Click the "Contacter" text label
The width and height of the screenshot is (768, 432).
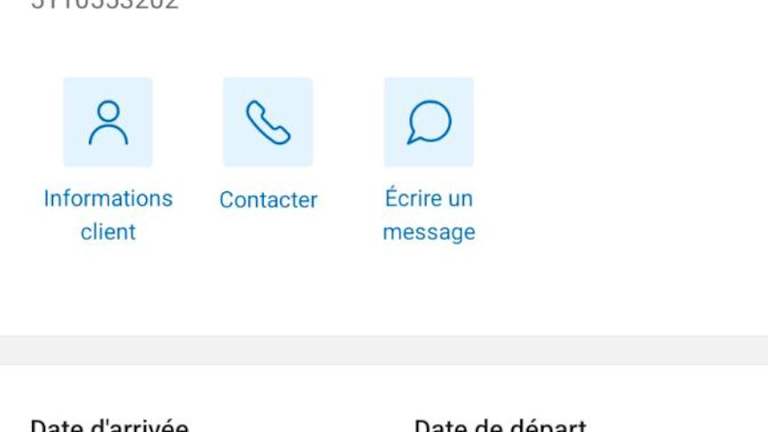(268, 199)
